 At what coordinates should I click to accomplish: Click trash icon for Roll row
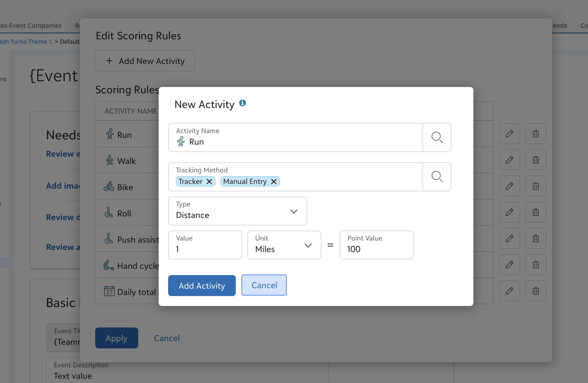pos(536,212)
